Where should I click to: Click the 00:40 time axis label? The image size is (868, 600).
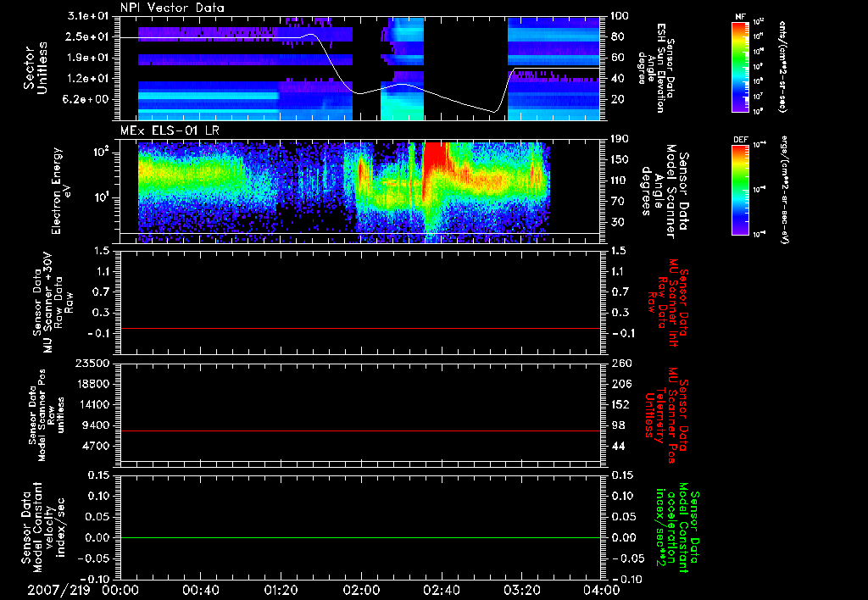[200, 590]
